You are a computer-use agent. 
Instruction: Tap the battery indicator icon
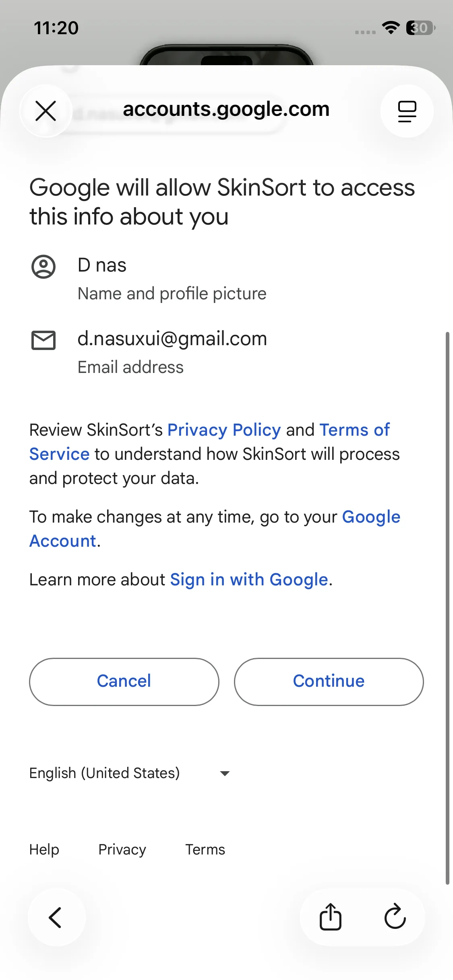(x=420, y=28)
